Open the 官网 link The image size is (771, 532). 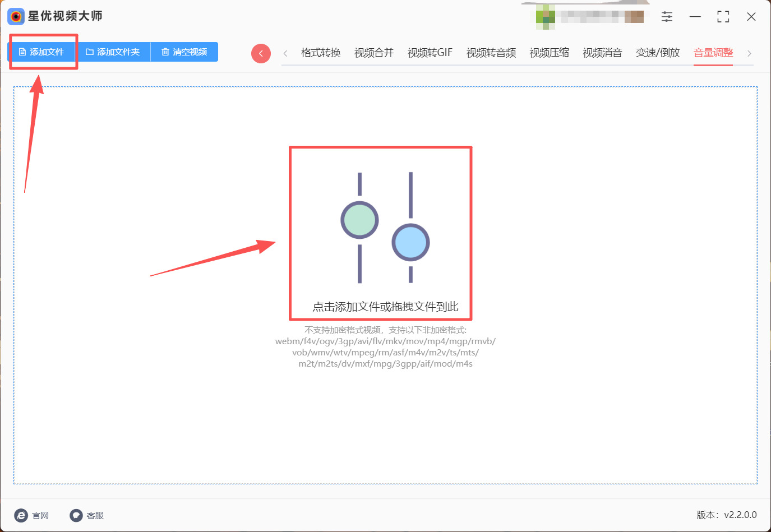(x=31, y=515)
